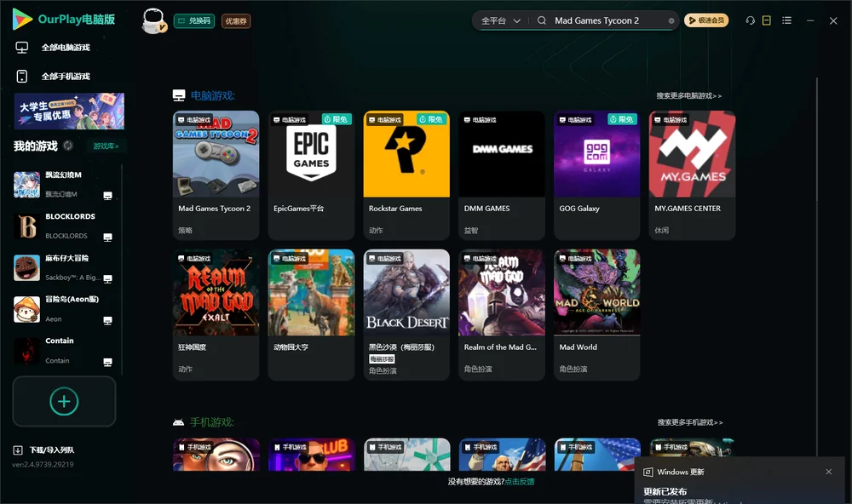Open the EpicGames平台 card

coord(311,175)
